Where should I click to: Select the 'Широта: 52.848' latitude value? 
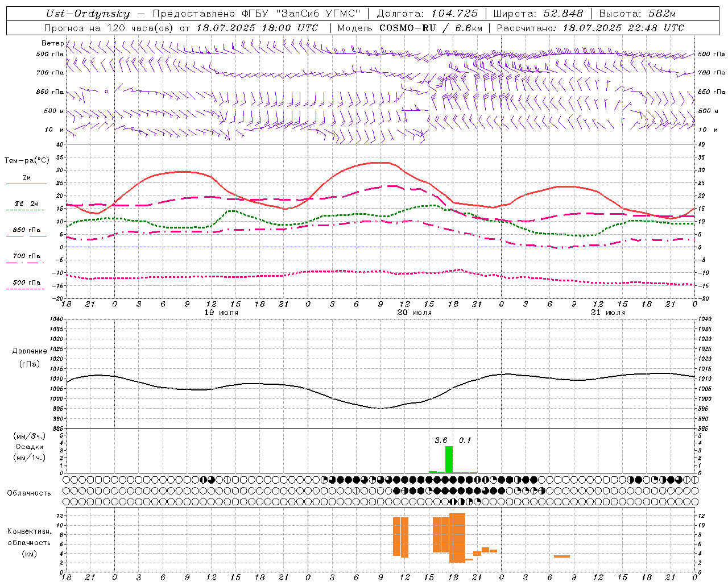click(x=538, y=14)
